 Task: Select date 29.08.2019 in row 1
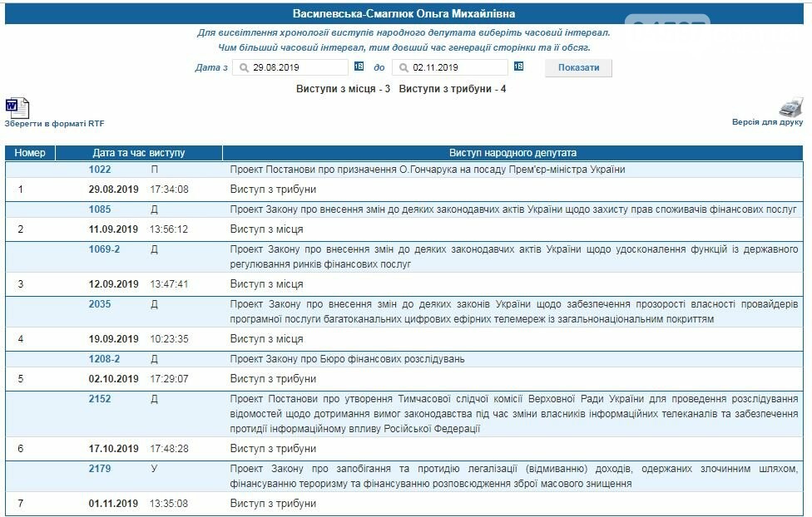pos(113,190)
